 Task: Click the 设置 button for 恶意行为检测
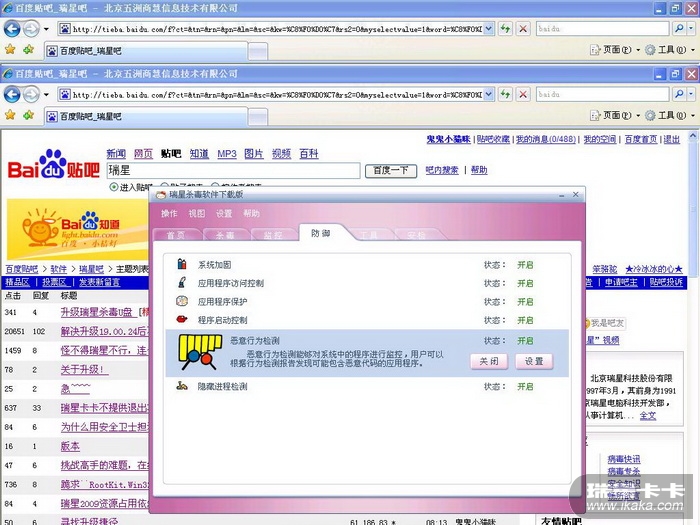534,361
